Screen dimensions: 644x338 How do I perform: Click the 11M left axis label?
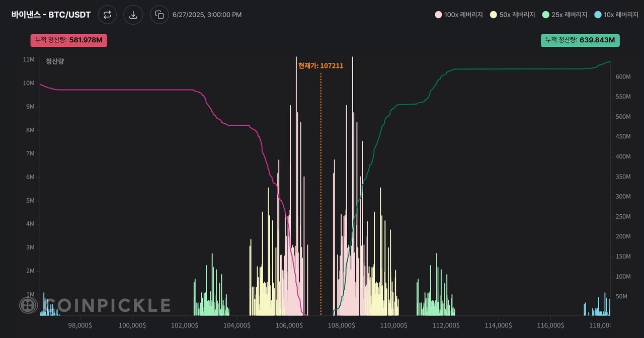pos(29,59)
